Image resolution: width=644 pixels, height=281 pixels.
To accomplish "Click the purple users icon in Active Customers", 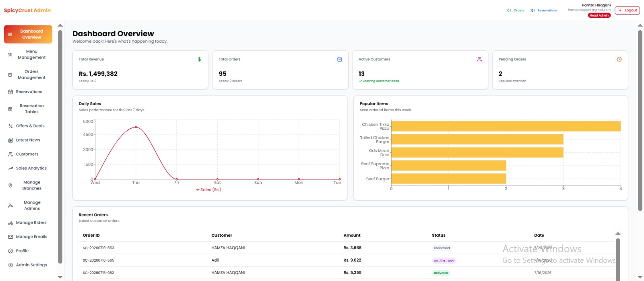I will point(479,59).
